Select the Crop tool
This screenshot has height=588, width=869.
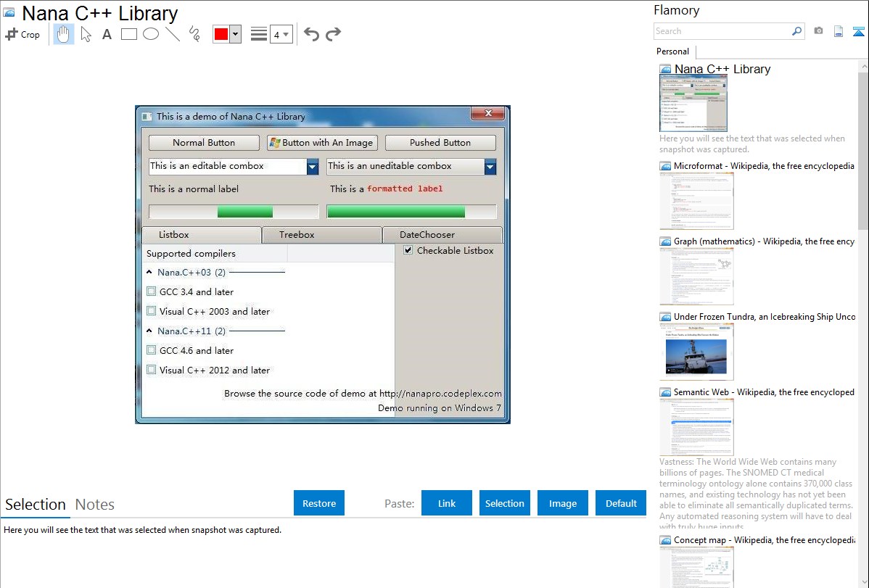click(x=22, y=34)
